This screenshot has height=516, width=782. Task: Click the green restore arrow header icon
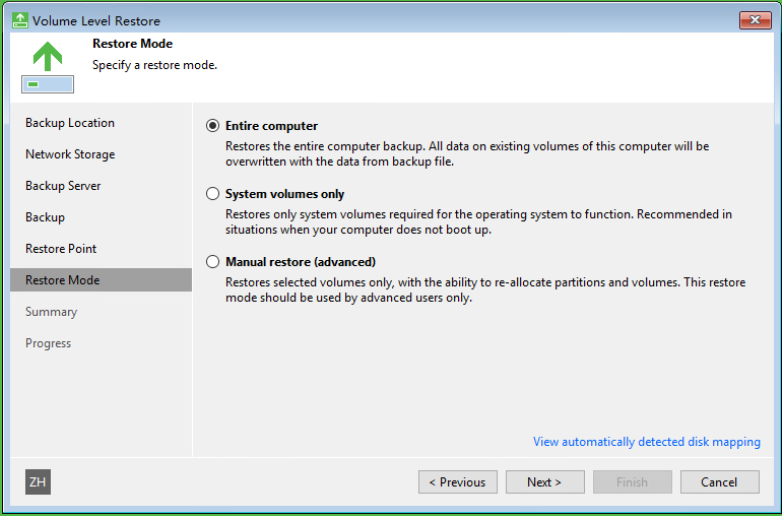(47, 67)
